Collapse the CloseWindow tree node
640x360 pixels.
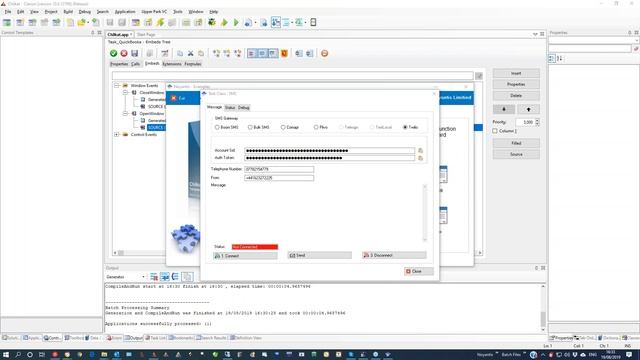[x=126, y=93]
